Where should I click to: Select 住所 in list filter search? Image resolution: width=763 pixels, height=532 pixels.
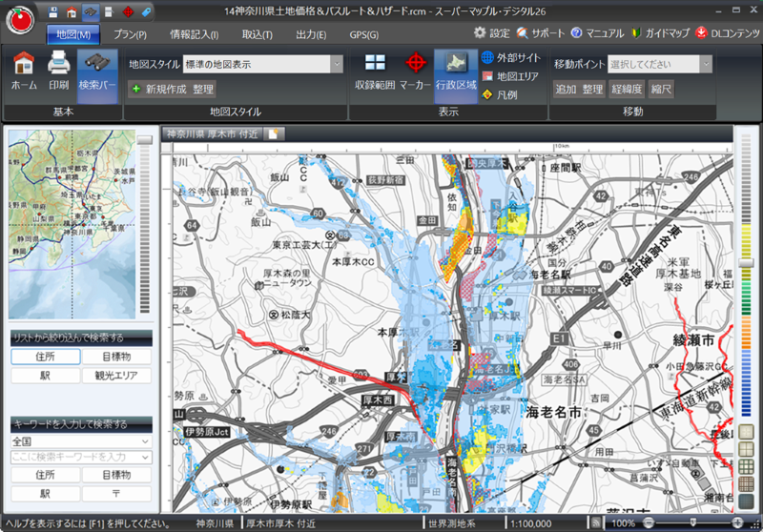pos(46,357)
